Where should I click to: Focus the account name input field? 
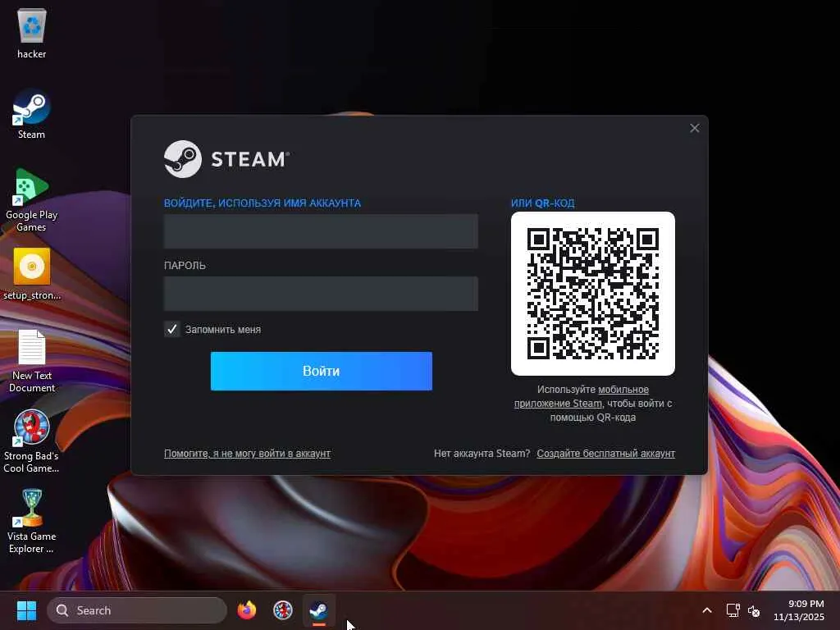click(321, 231)
